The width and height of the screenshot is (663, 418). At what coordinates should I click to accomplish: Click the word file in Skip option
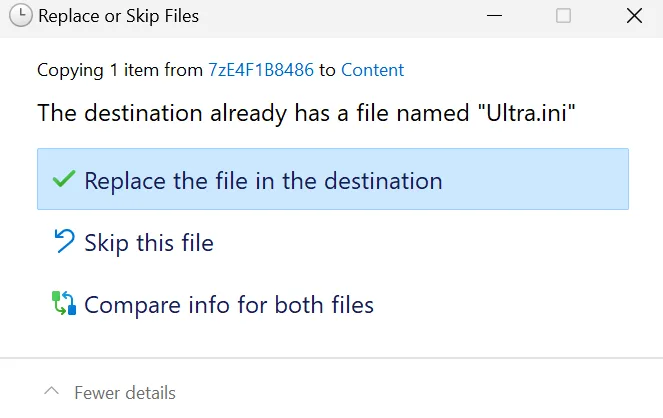click(x=197, y=243)
